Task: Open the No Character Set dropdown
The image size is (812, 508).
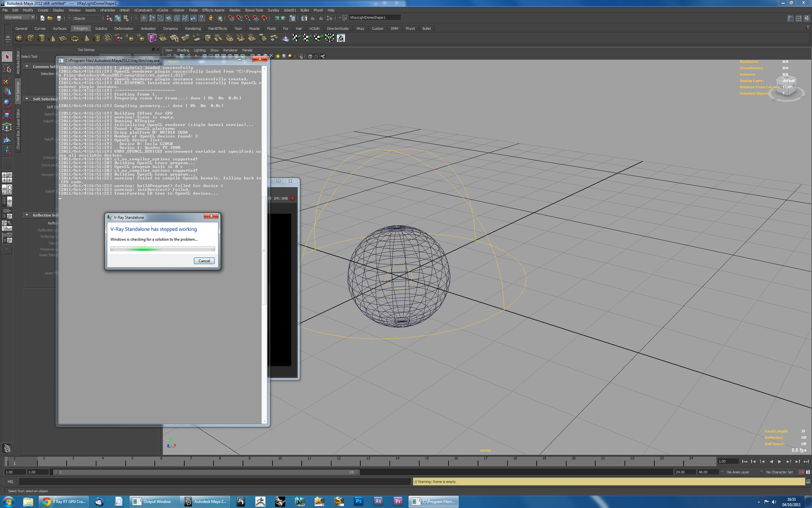Action: pos(779,472)
